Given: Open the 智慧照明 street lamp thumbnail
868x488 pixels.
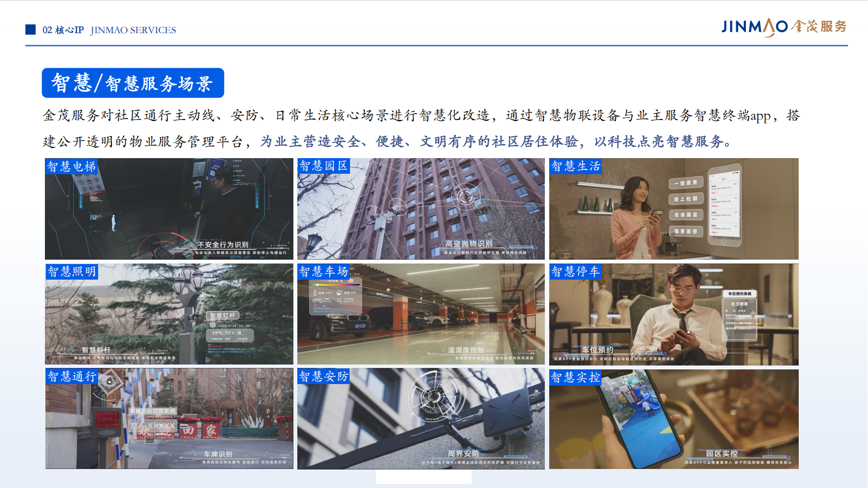Looking at the screenshot, I should [169, 314].
